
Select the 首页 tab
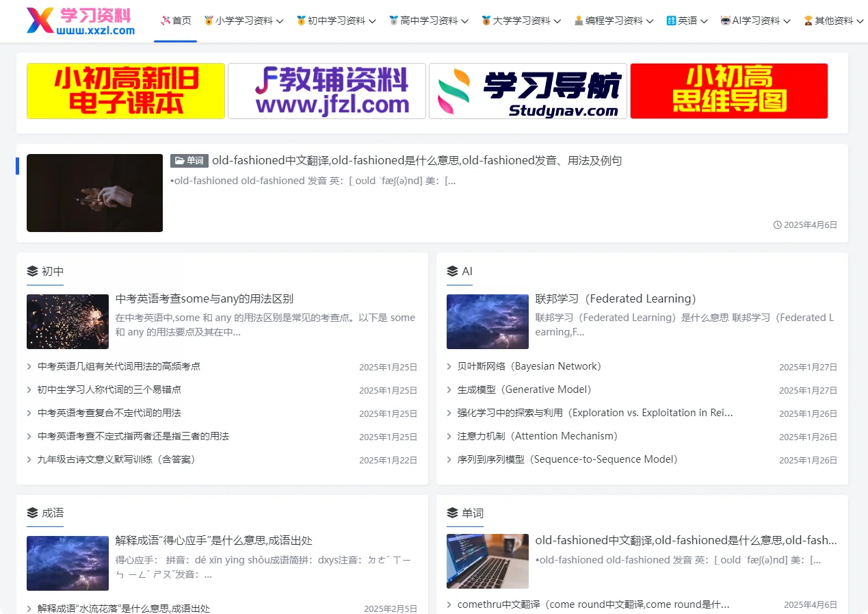pyautogui.click(x=176, y=21)
